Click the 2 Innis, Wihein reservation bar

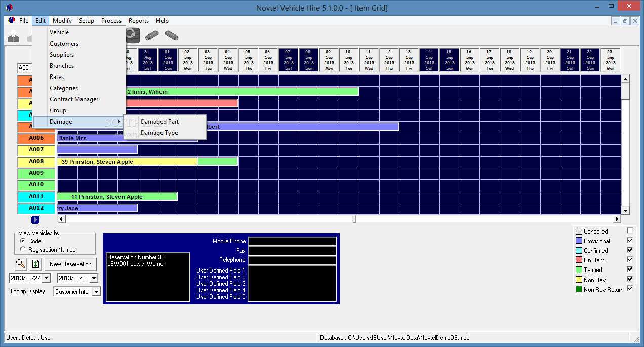click(243, 92)
